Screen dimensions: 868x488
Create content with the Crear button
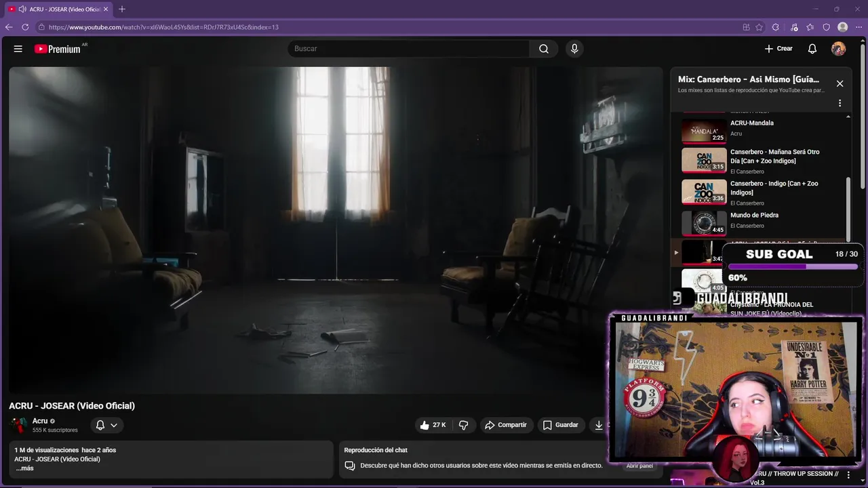(x=778, y=49)
